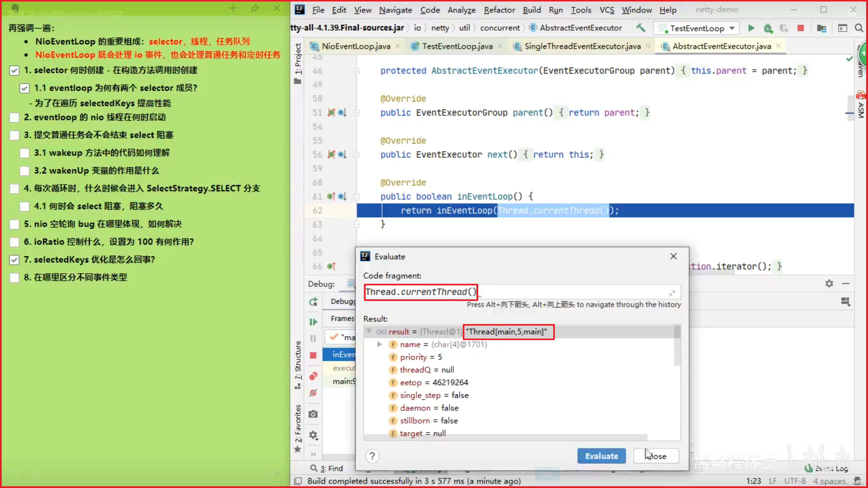The image size is (868, 488).
Task: Add new note with plus icon
Action: point(233,8)
